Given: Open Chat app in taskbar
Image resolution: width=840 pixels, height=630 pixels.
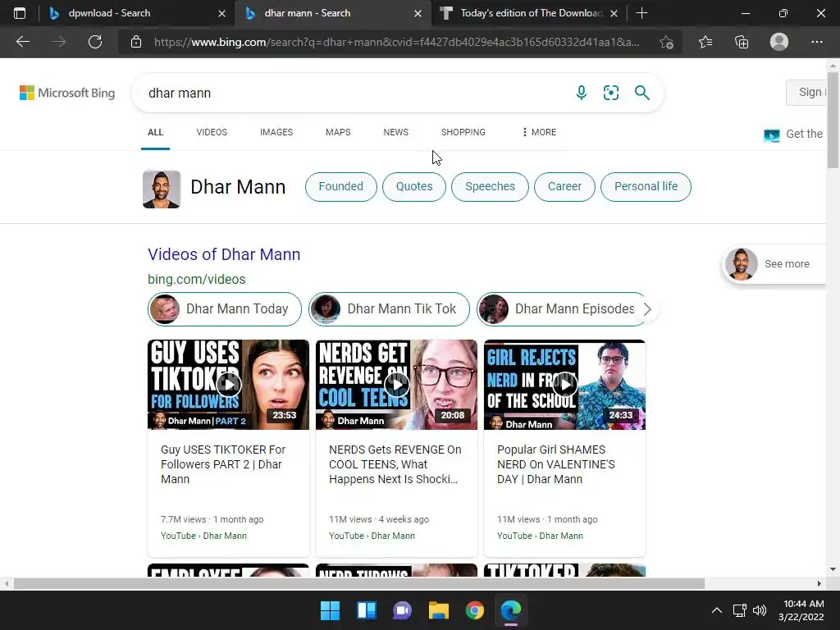Looking at the screenshot, I should (402, 610).
